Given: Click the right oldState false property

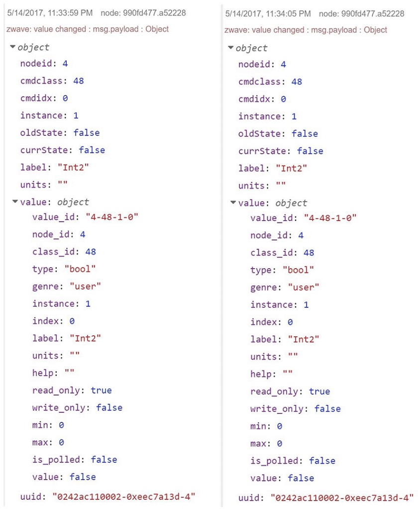Looking at the screenshot, I should pyautogui.click(x=278, y=134).
